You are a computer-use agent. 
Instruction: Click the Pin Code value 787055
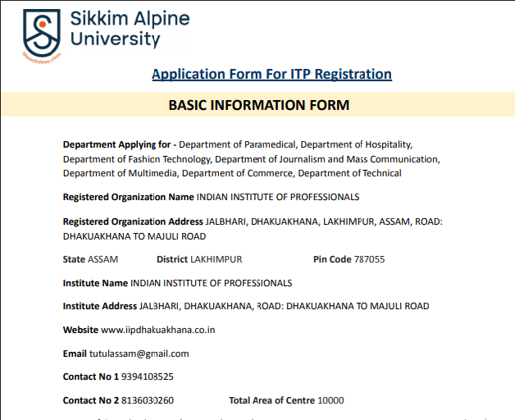click(369, 259)
